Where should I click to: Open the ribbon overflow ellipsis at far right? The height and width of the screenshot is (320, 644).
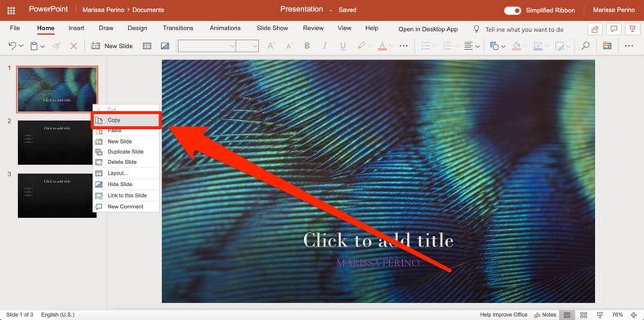coord(628,46)
